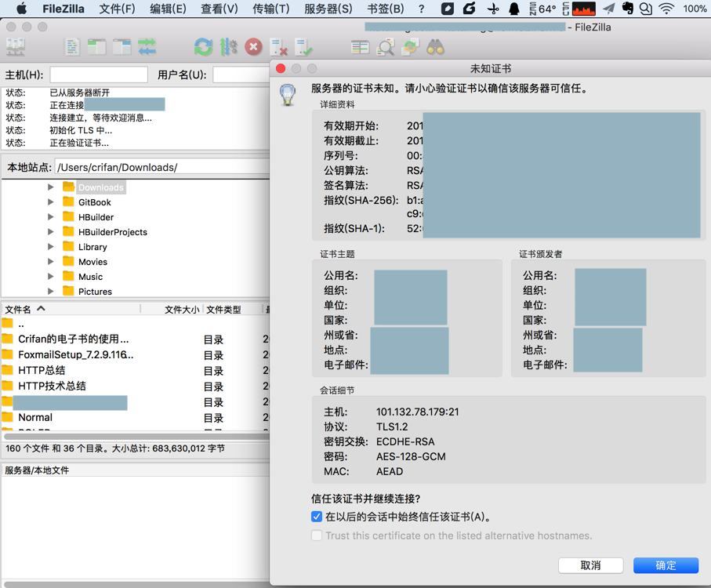Click the 用户名(U) username field

coord(241,74)
